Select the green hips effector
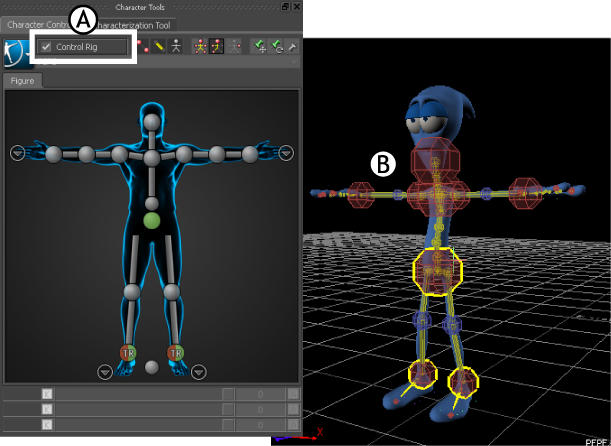 152,221
